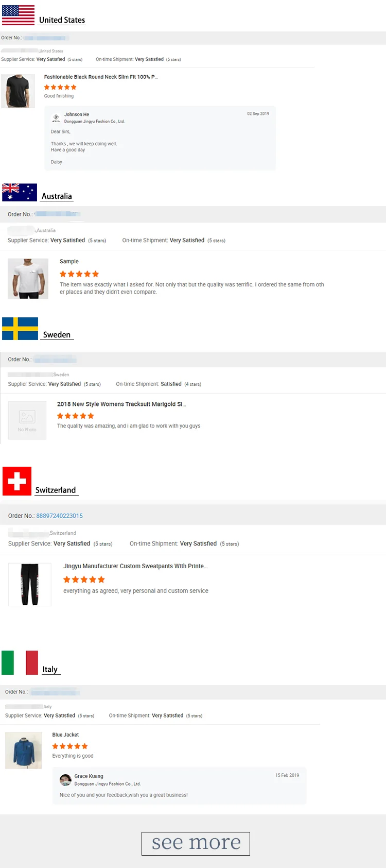Viewport: 386px width, 868px height.
Task: Click the see more button
Action: [x=196, y=843]
